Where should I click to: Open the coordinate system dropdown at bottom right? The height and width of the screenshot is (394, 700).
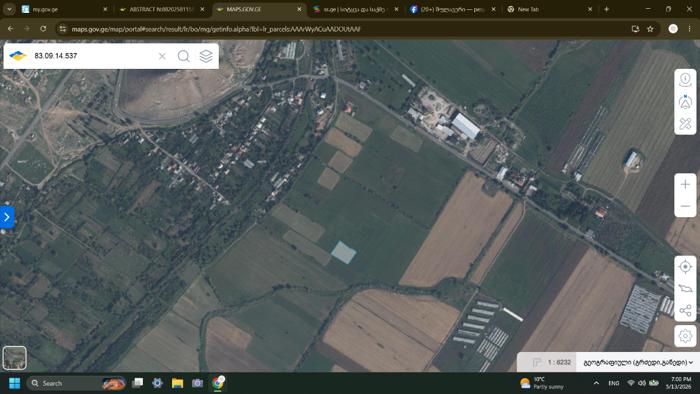click(638, 362)
